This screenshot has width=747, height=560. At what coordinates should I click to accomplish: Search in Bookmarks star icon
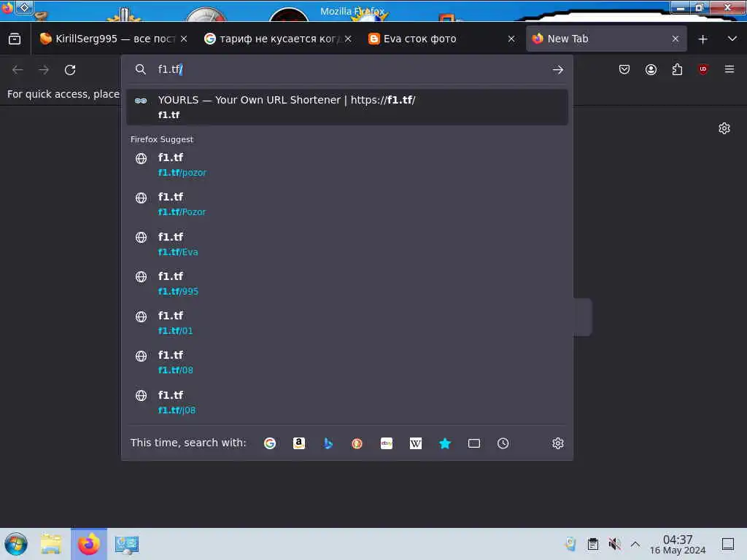(444, 443)
